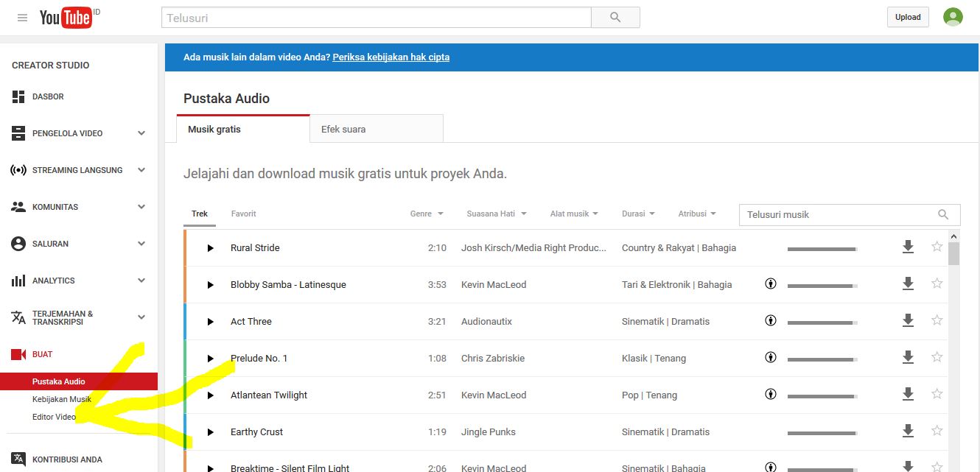Download Prelude No. 1
This screenshot has height=472, width=980.
(x=908, y=358)
